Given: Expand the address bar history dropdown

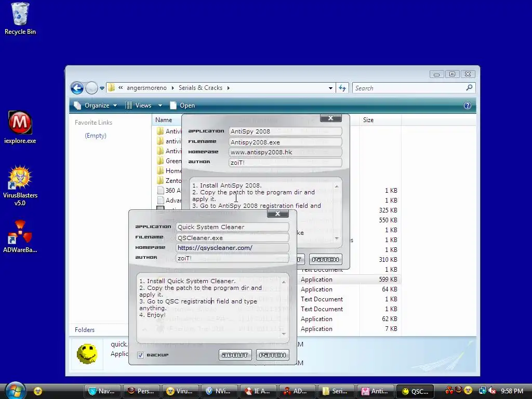Looking at the screenshot, I should coord(330,88).
